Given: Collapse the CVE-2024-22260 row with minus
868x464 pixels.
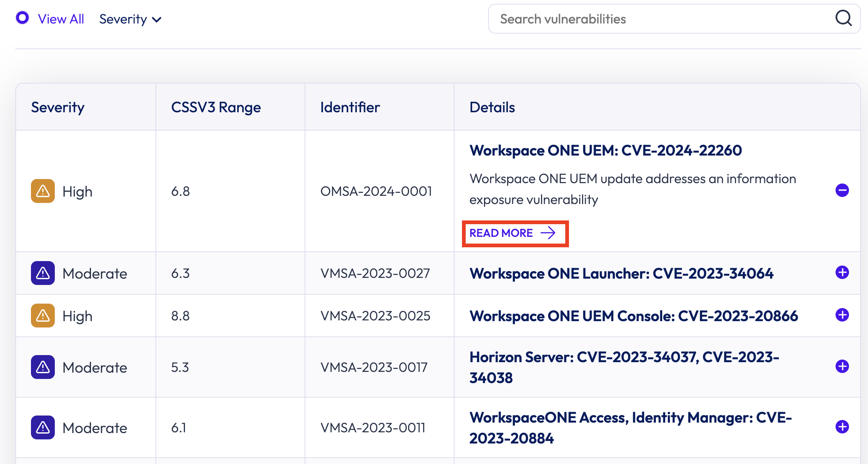Looking at the screenshot, I should pyautogui.click(x=842, y=190).
